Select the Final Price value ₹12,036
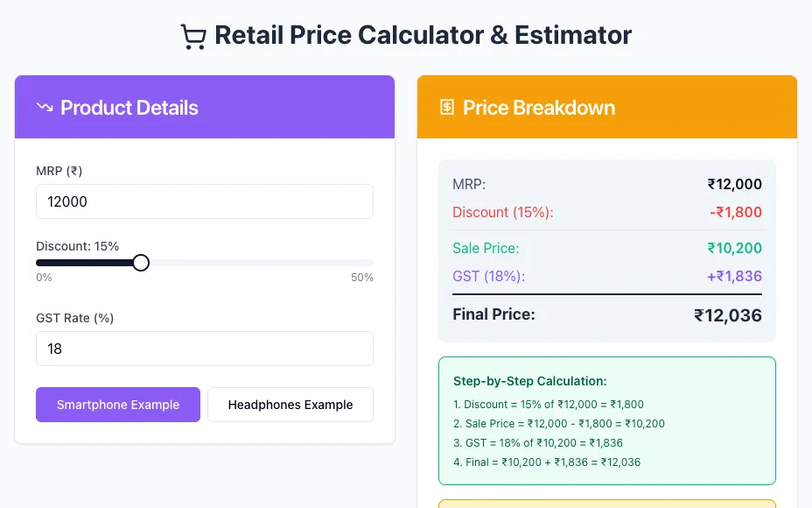Viewport: 812px width, 508px height. 728,315
